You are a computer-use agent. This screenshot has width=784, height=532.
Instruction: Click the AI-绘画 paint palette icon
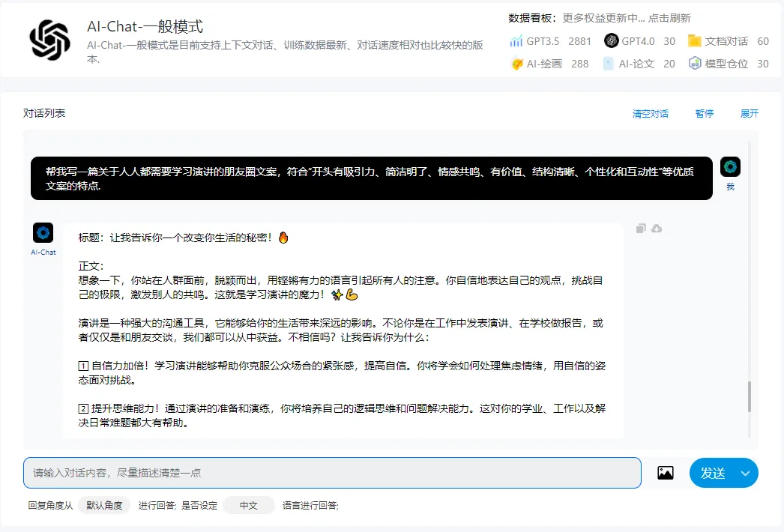tap(516, 64)
